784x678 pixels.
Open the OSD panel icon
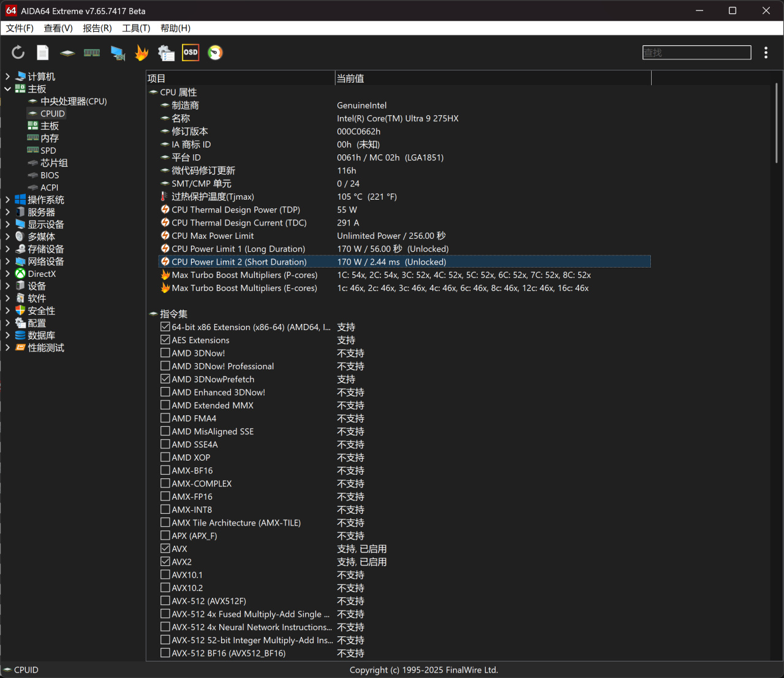point(190,53)
